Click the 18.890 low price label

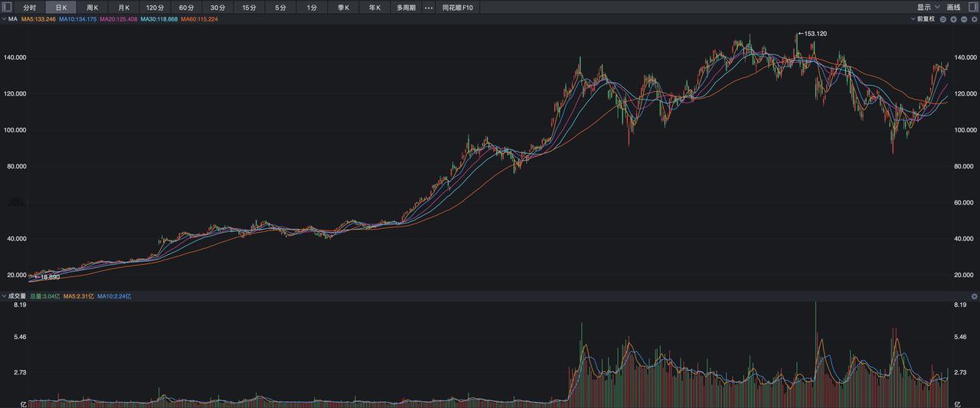(x=50, y=277)
